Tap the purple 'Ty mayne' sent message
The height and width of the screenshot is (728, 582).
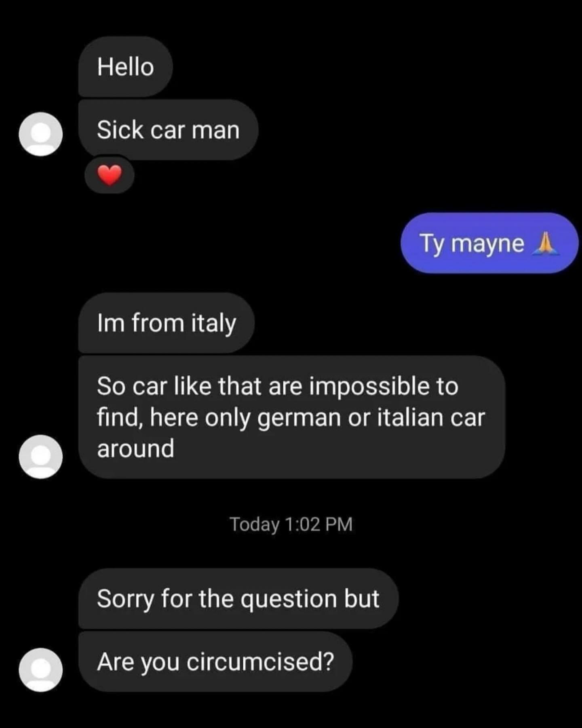[x=489, y=243]
